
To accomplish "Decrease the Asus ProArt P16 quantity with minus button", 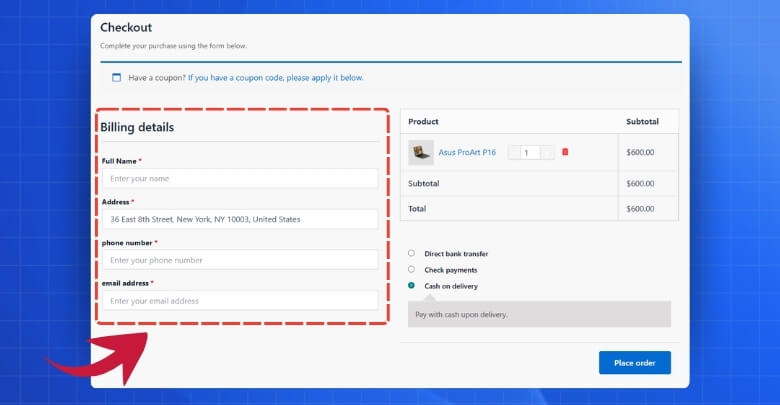I will pos(513,152).
